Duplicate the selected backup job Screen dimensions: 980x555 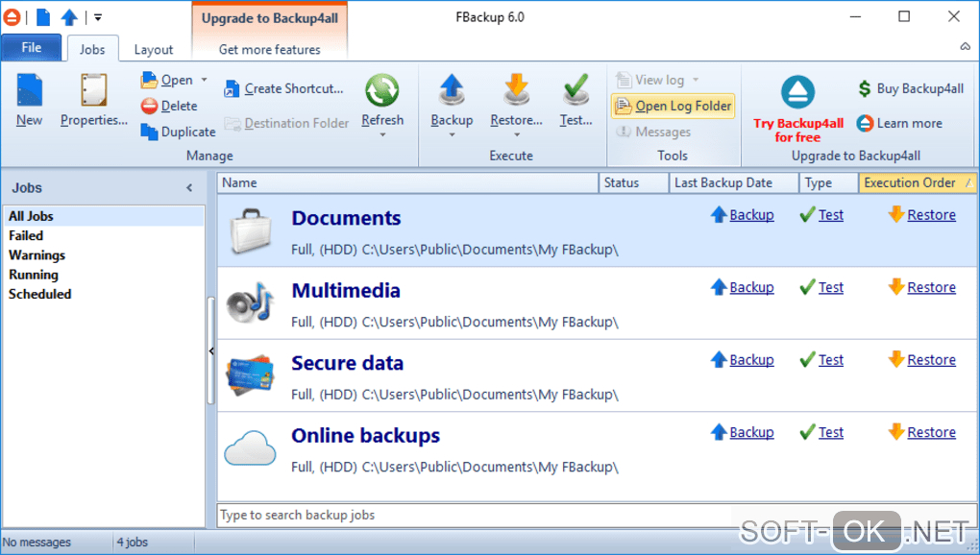point(178,132)
